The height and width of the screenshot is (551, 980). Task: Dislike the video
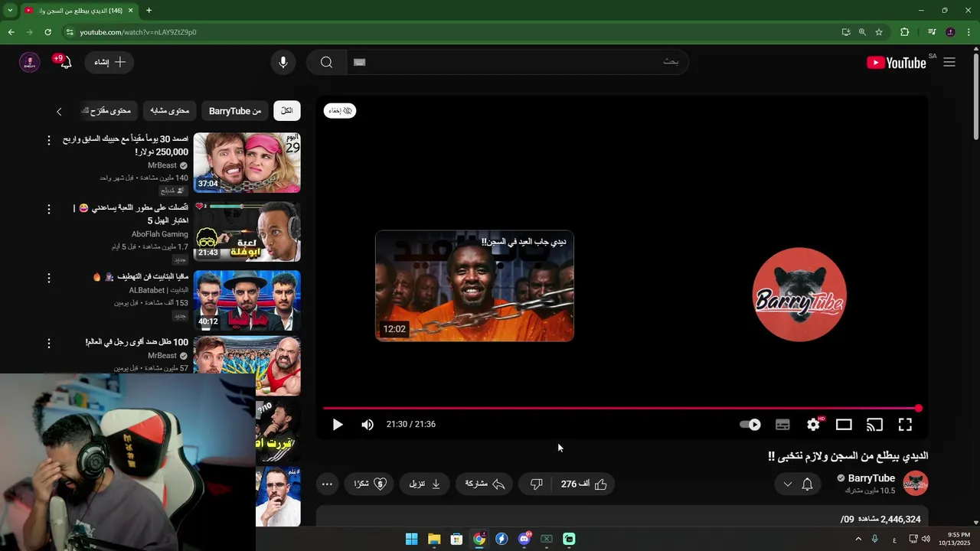[536, 484]
